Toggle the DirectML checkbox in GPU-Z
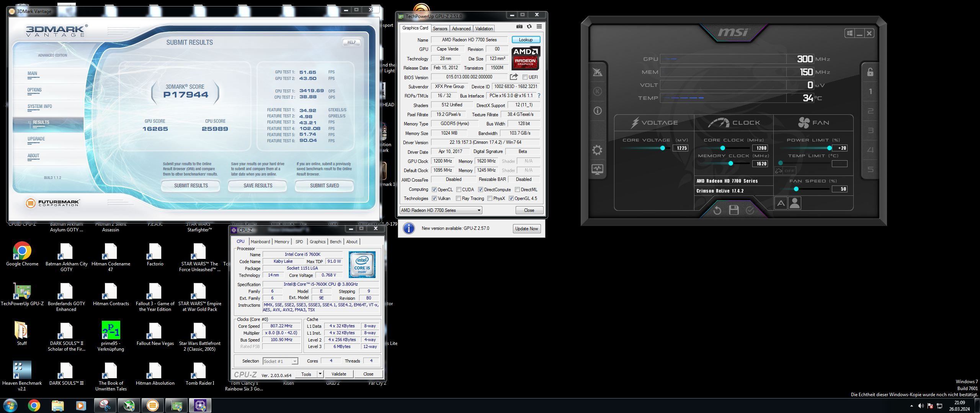This screenshot has height=413, width=980. point(517,190)
